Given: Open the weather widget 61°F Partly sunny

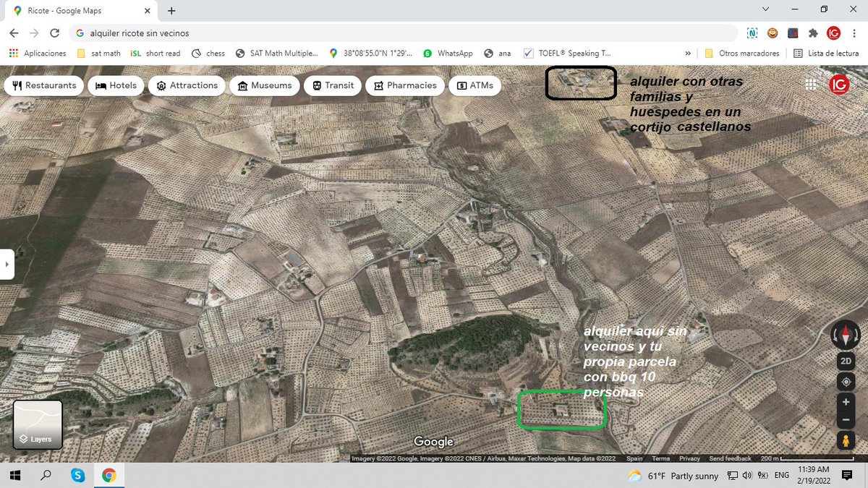Looking at the screenshot, I should (673, 476).
